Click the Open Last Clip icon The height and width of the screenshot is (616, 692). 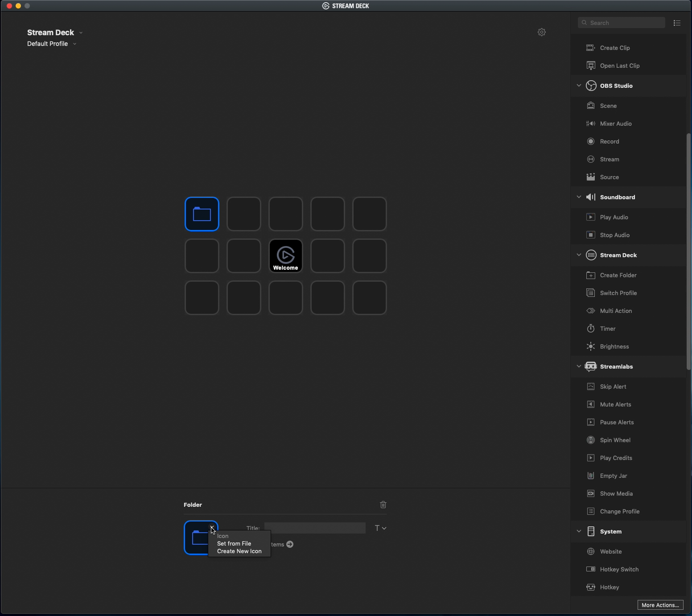591,66
